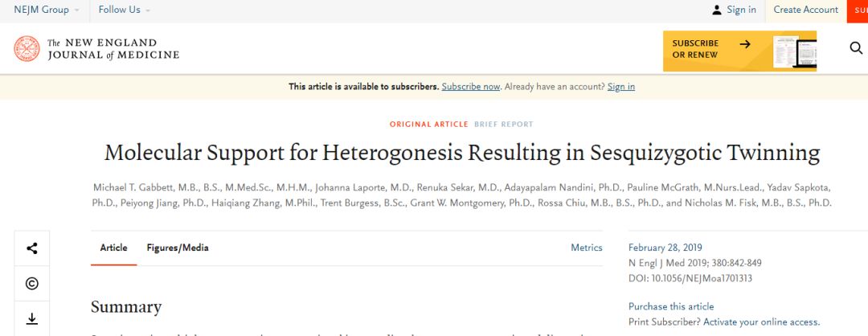Open the Figures/Media tab

pos(177,248)
